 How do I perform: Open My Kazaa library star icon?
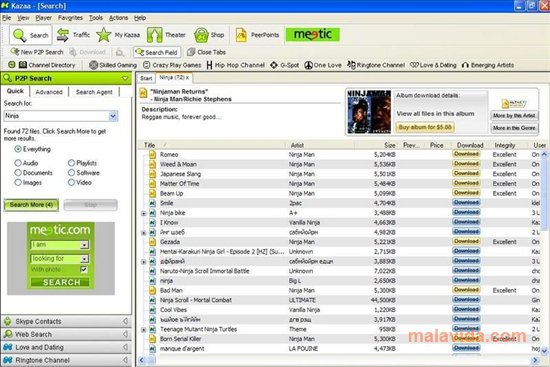104,35
